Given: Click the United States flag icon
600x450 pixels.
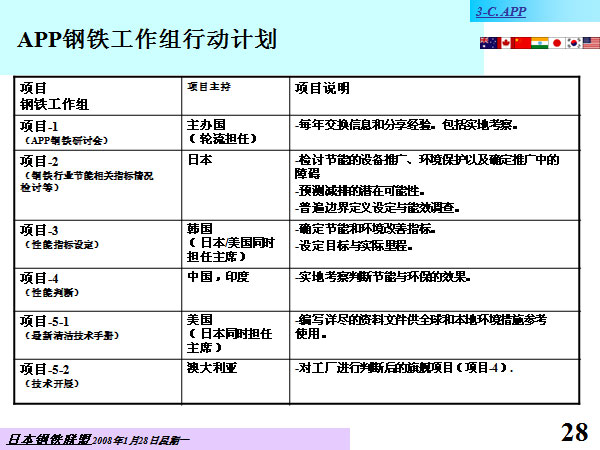Looking at the screenshot, I should click(591, 43).
